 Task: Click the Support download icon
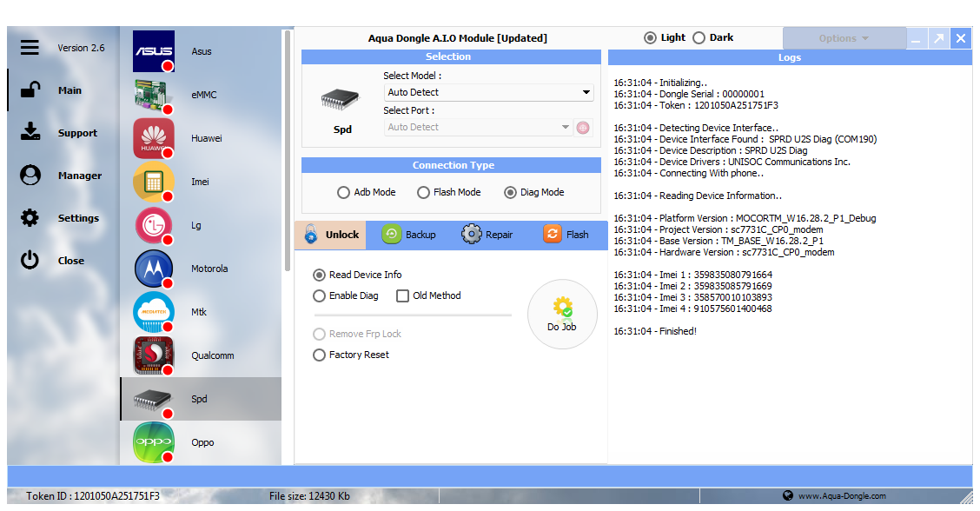[30, 132]
